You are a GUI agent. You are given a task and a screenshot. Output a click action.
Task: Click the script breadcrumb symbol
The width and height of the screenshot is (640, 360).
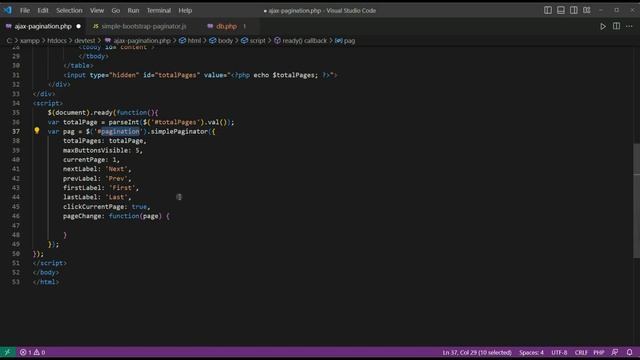[253, 41]
